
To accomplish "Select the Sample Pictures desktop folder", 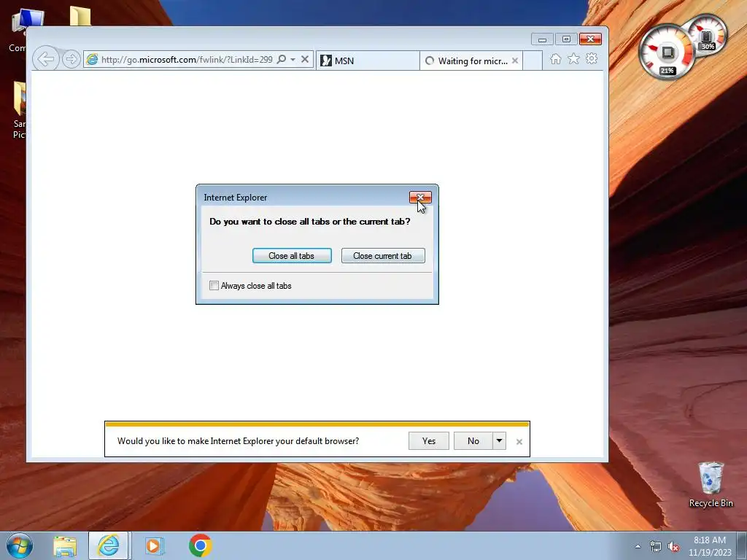I will tap(19, 111).
